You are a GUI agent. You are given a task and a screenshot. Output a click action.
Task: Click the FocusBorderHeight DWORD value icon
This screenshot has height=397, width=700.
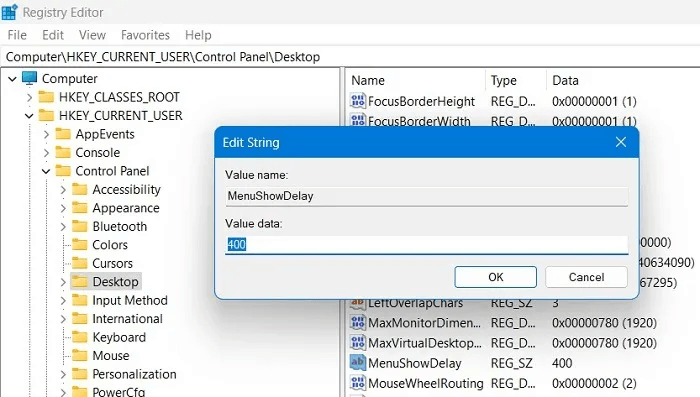click(358, 101)
